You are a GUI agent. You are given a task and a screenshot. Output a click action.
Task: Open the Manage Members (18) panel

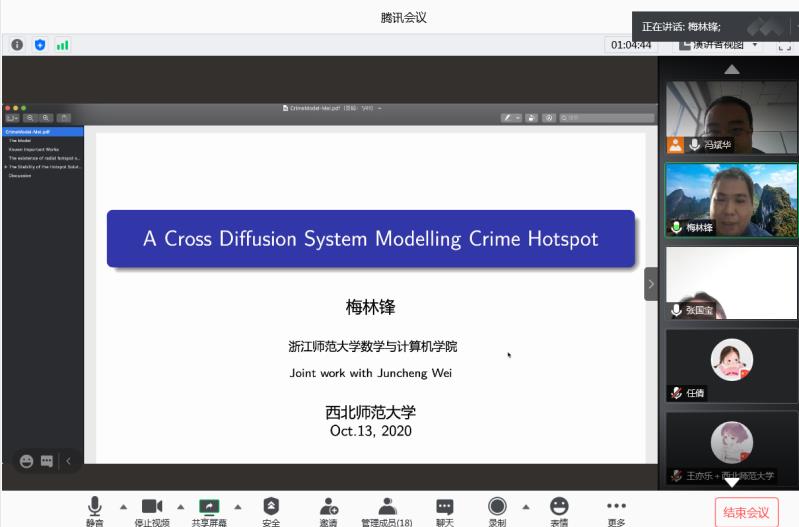coord(387,509)
